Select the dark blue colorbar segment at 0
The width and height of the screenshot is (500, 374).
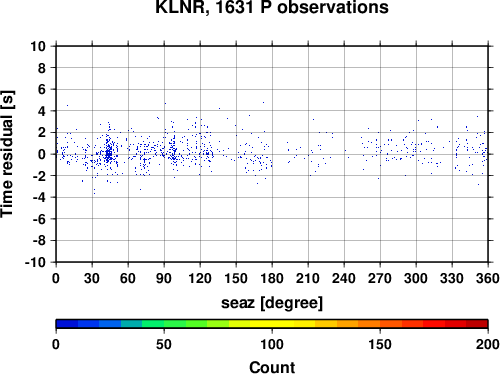click(67, 324)
